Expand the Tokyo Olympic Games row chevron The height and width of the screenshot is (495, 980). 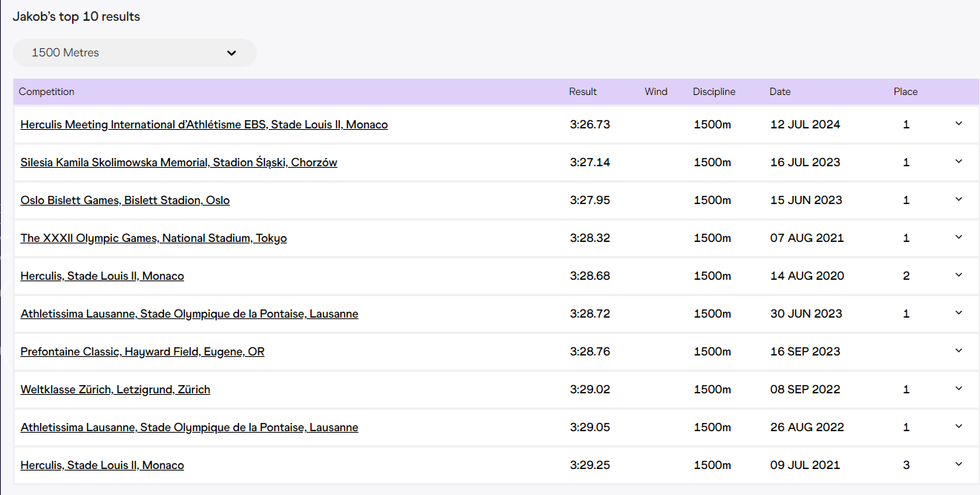click(x=958, y=237)
